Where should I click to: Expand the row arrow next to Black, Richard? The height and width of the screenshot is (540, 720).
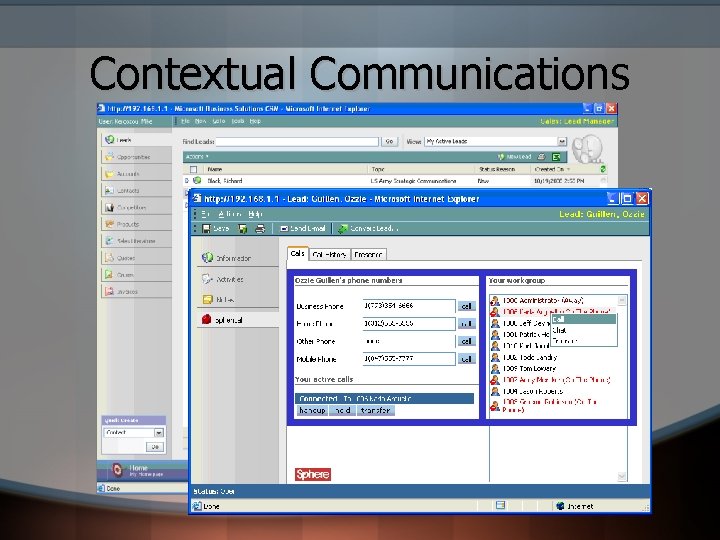click(x=187, y=181)
